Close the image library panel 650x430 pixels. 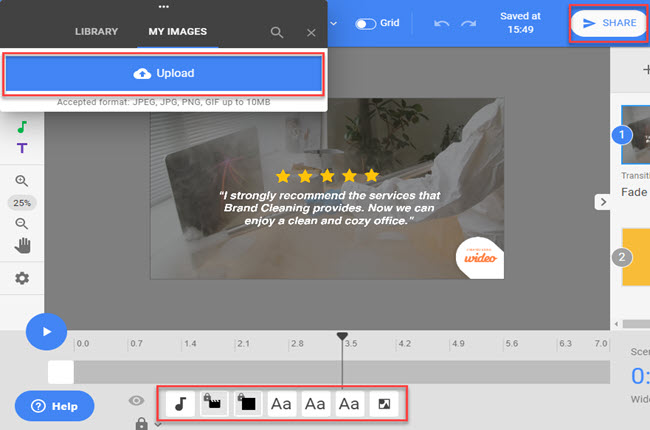pyautogui.click(x=311, y=33)
